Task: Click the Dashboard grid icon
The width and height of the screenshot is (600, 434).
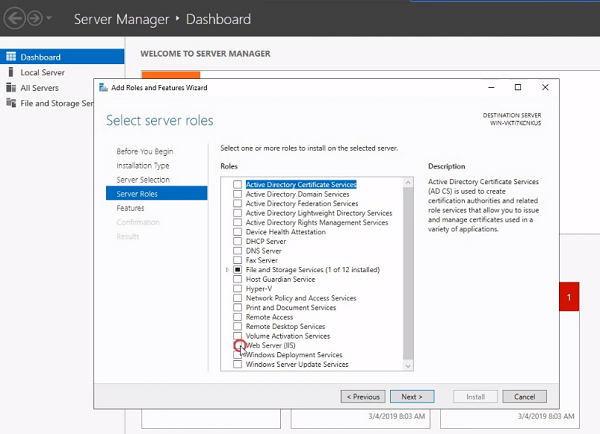Action: (x=11, y=57)
